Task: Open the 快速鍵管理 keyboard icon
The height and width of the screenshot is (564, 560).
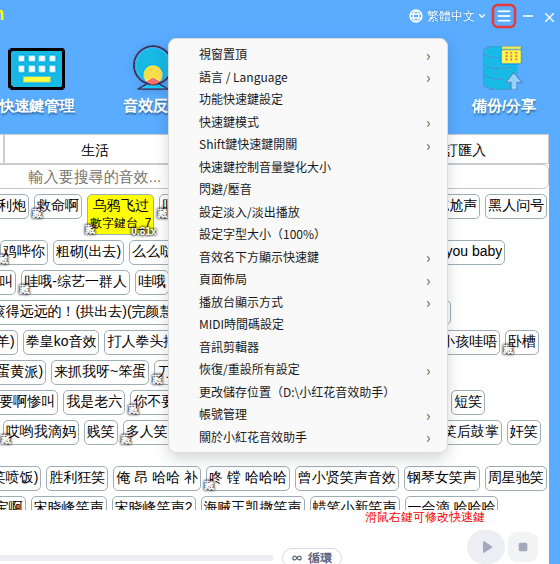Action: click(x=36, y=69)
